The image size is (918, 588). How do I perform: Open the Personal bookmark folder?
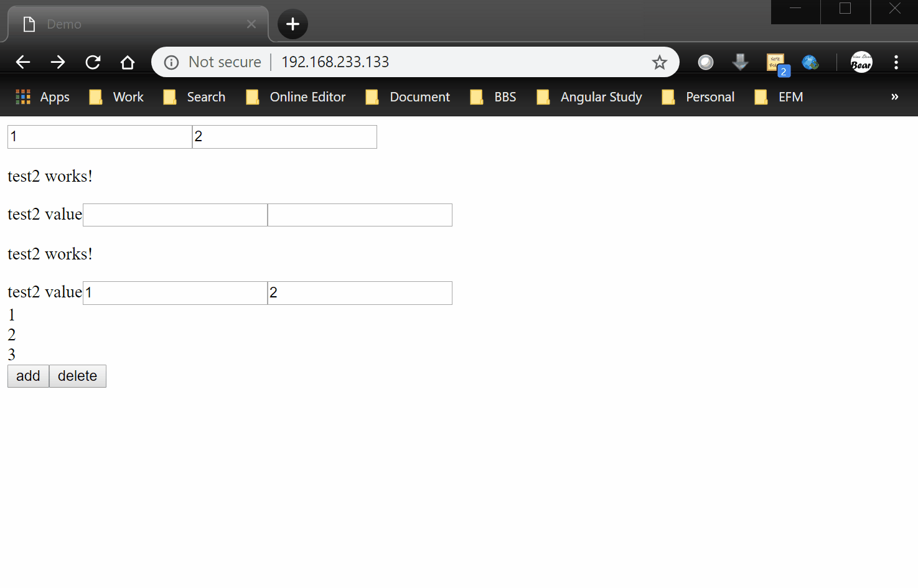click(698, 97)
